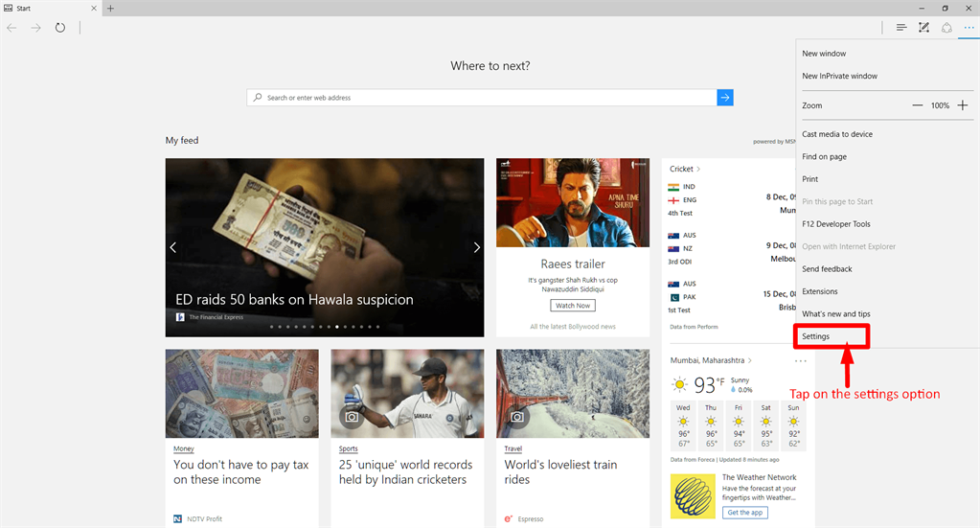Open Settings from the menu
The image size is (980, 528).
coord(815,336)
